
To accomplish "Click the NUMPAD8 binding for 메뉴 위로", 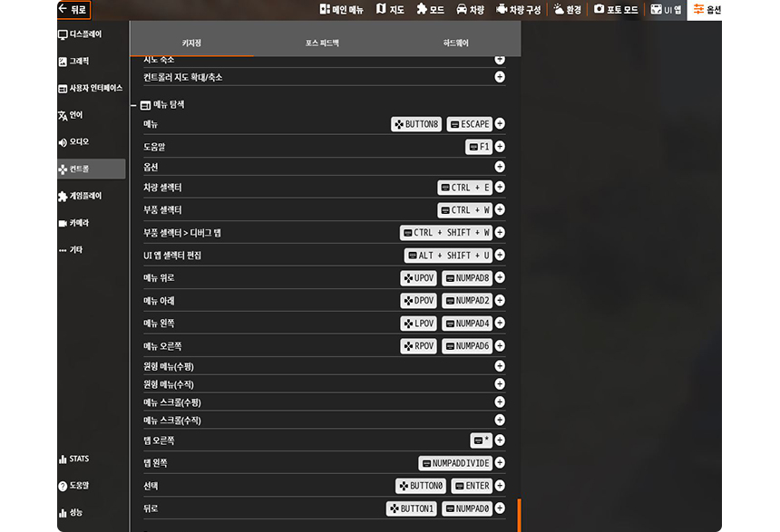I will pos(466,278).
